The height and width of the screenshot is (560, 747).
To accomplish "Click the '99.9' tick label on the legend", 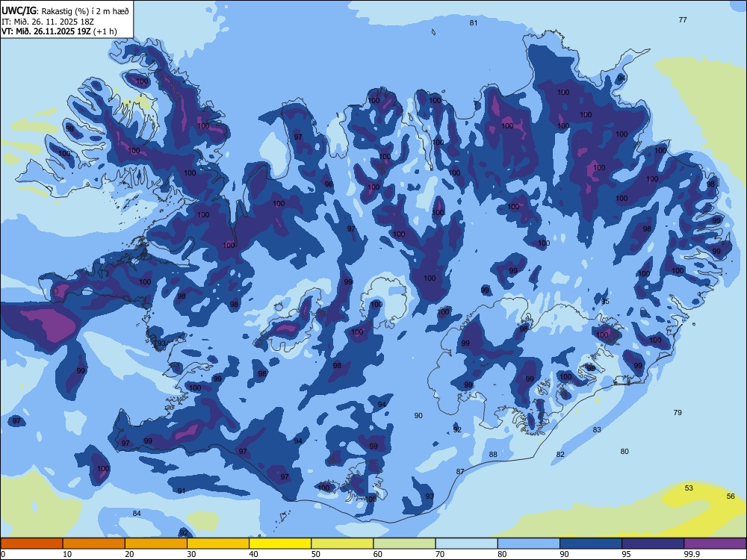I will click(x=692, y=554).
